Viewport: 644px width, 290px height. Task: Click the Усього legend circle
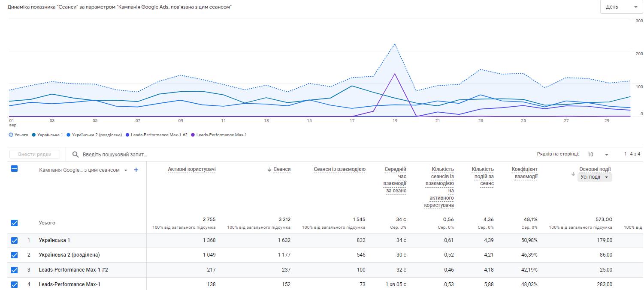click(11, 135)
